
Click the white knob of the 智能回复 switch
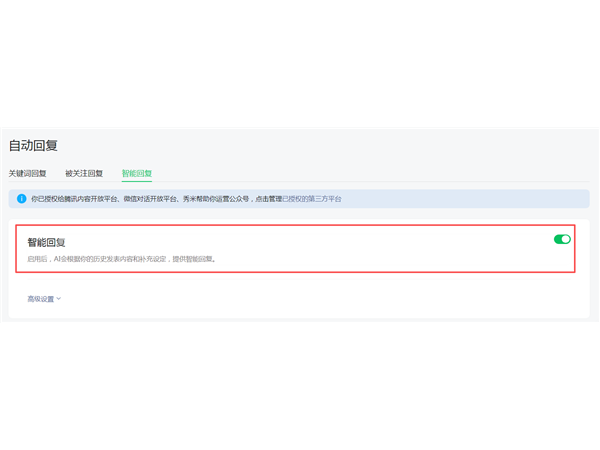[566, 239]
